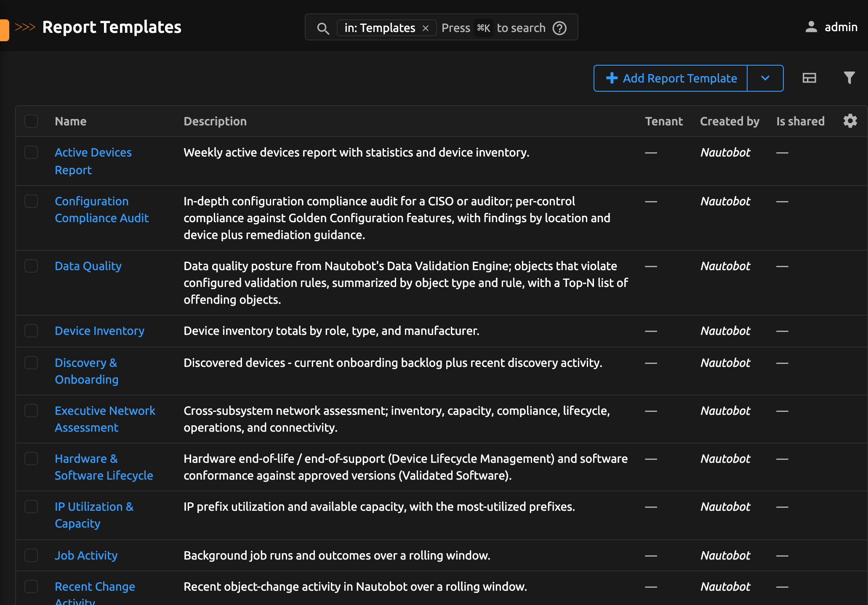This screenshot has width=868, height=605.
Task: Select the Device Inventory row checkbox
Action: (31, 331)
